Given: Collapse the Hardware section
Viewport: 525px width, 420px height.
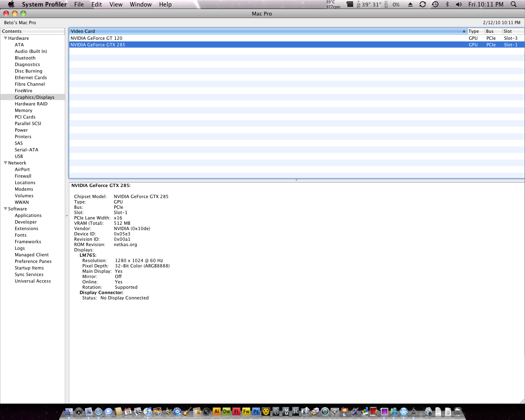Looking at the screenshot, I should tap(5, 38).
